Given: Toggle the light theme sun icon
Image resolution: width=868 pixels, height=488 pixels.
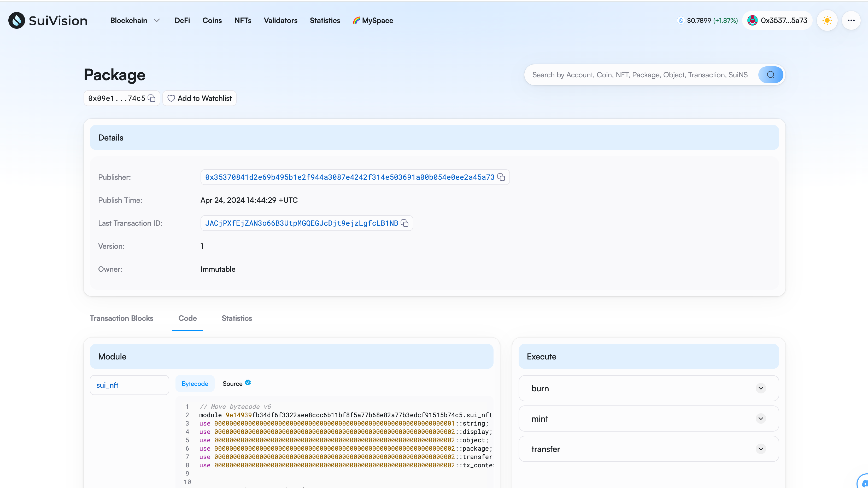Looking at the screenshot, I should (x=827, y=21).
